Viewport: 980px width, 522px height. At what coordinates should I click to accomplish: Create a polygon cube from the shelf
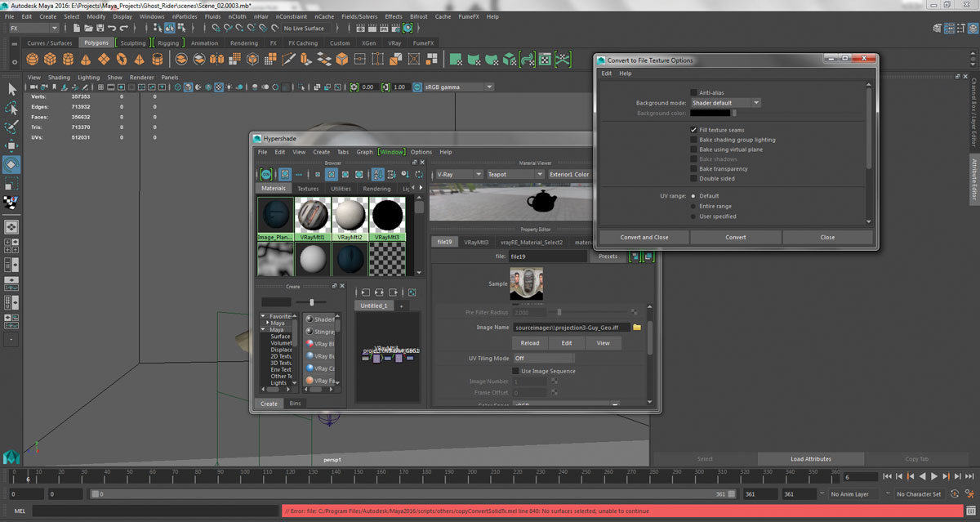click(x=50, y=59)
